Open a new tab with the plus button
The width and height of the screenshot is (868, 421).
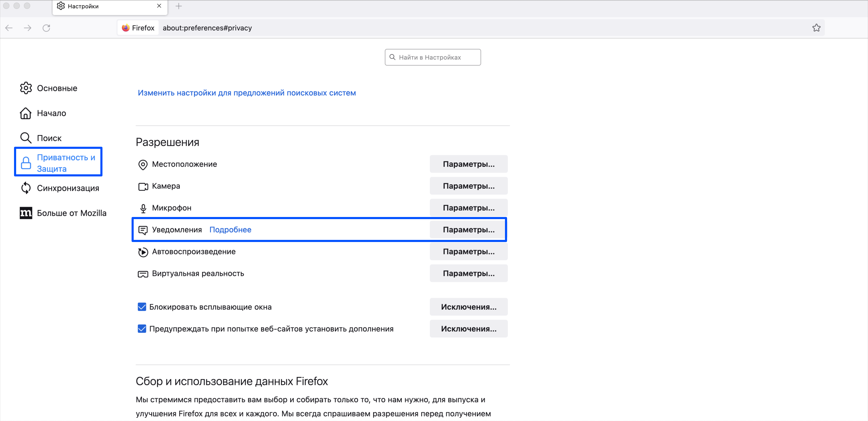[x=179, y=6]
